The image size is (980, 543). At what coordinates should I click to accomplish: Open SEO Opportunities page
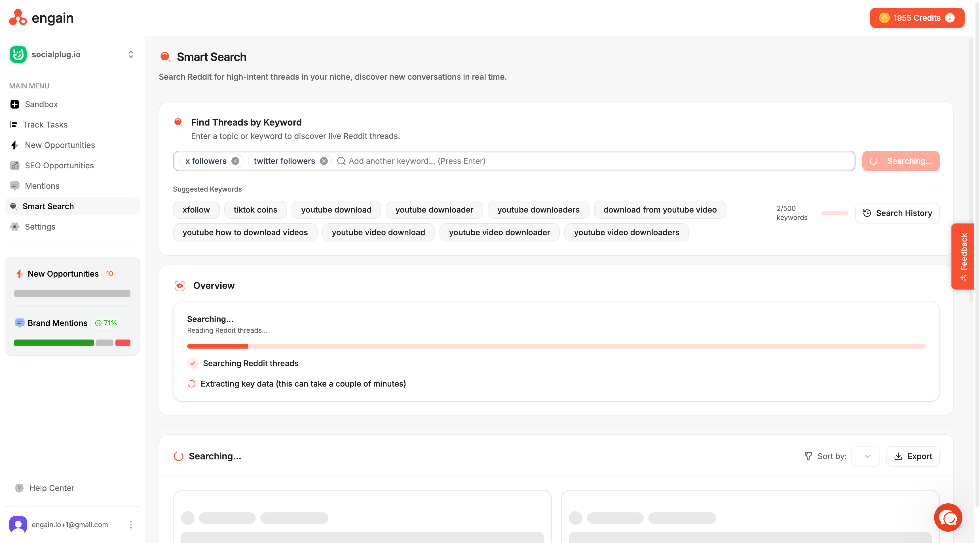point(72,166)
